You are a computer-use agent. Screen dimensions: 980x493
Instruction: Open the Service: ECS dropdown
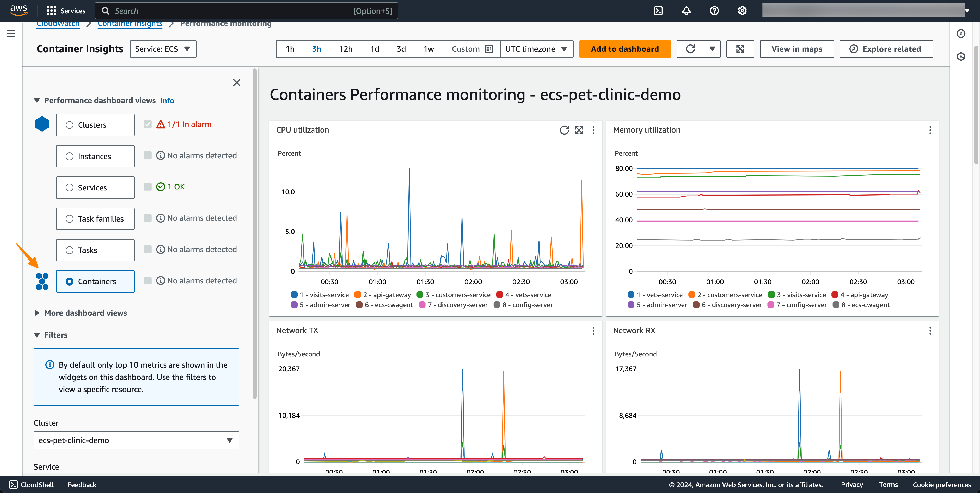163,49
